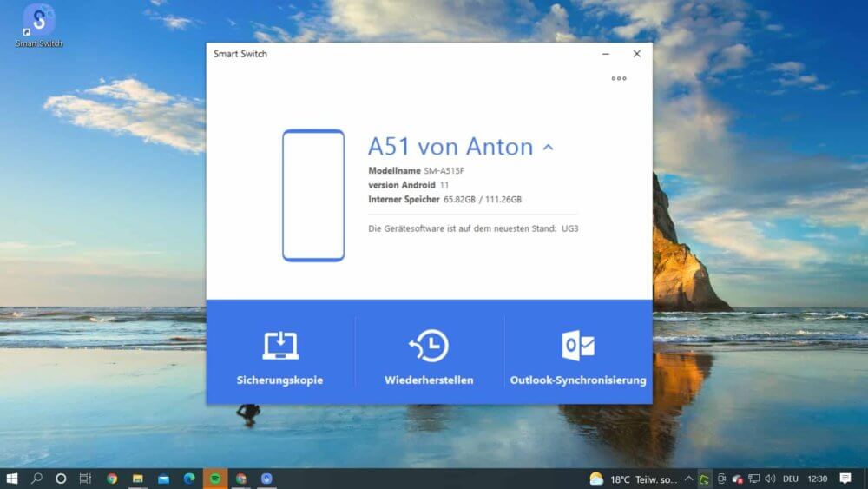
Task: Select the software status text ending UG3
Action: tap(473, 228)
